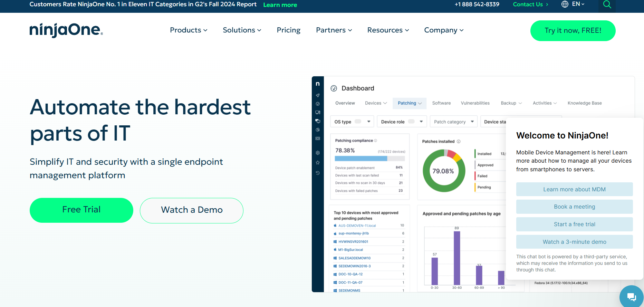
Task: Click the overlapping screens icon in sidebar
Action: pos(318,121)
